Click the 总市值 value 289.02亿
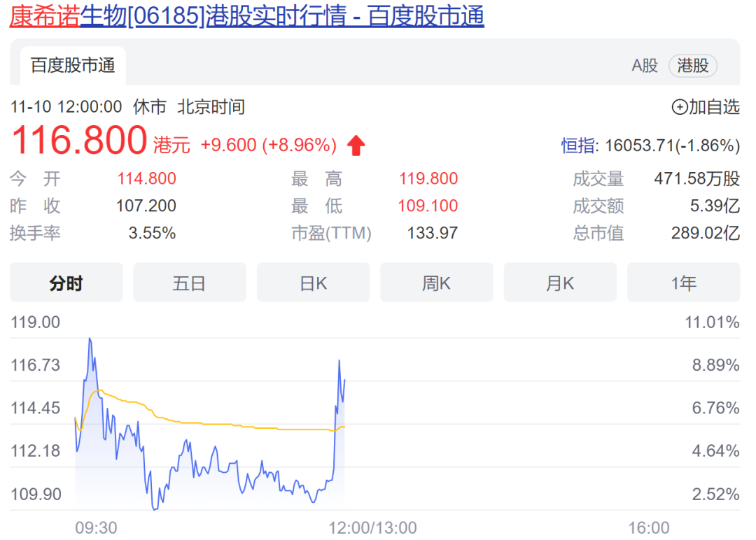The height and width of the screenshot is (540, 756). click(706, 233)
